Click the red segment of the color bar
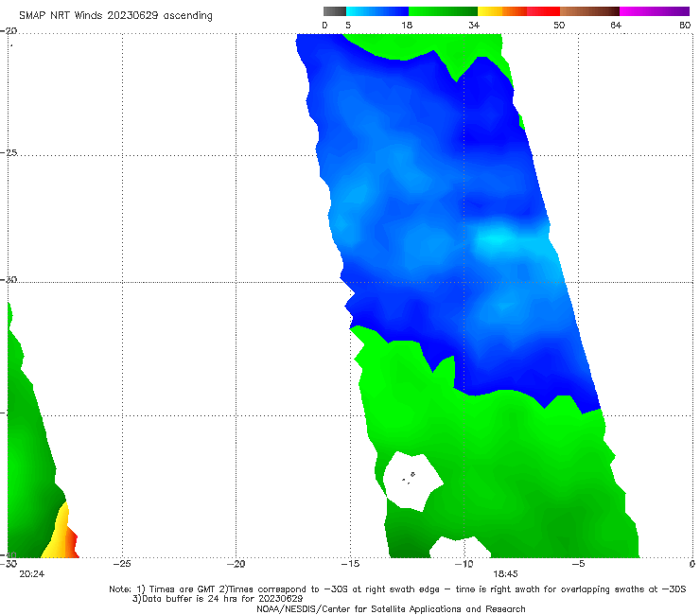This screenshot has width=700, height=615. 543,11
